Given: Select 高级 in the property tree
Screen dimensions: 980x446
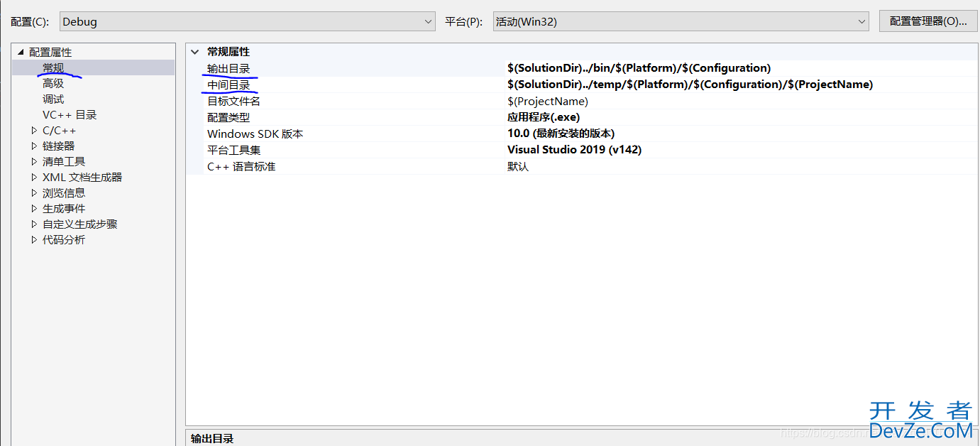Looking at the screenshot, I should pos(53,83).
